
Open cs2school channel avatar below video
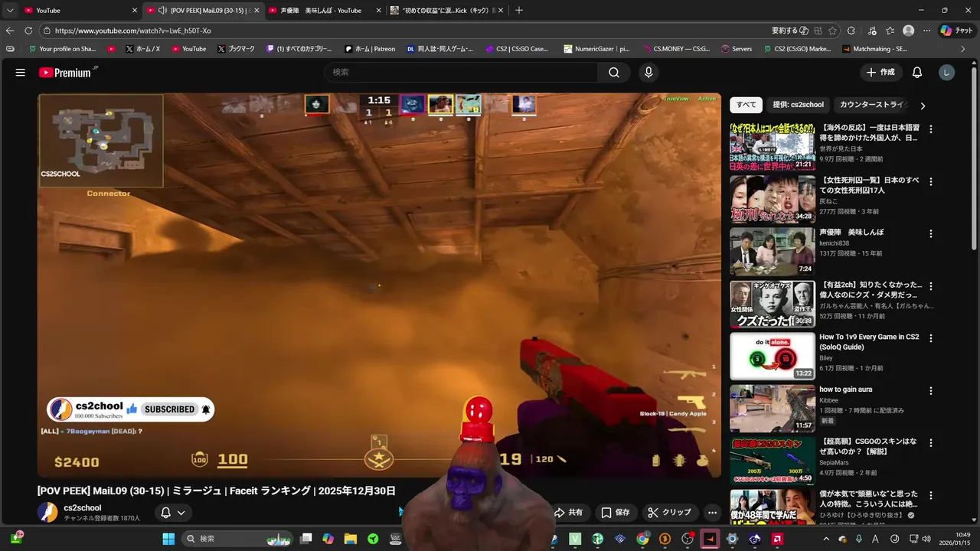pyautogui.click(x=47, y=513)
